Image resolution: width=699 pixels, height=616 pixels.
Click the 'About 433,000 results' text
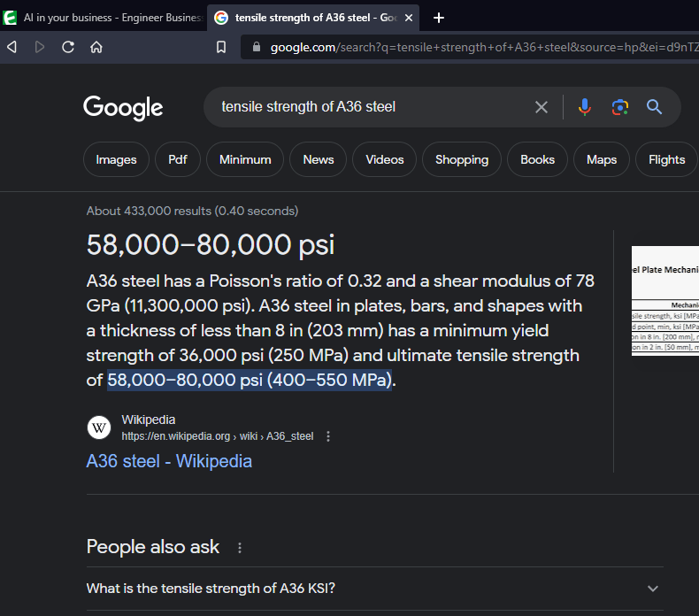tap(192, 211)
